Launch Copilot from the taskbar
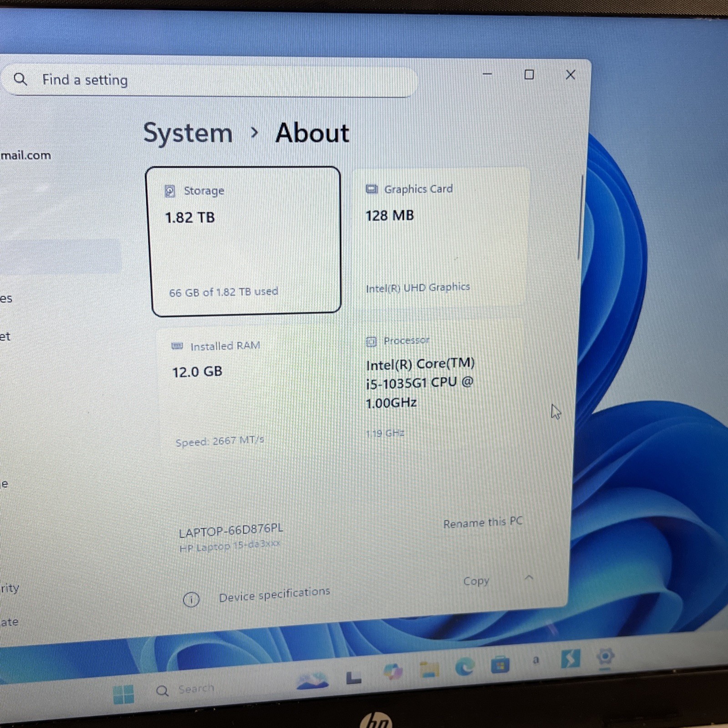728x728 pixels. coord(393,672)
